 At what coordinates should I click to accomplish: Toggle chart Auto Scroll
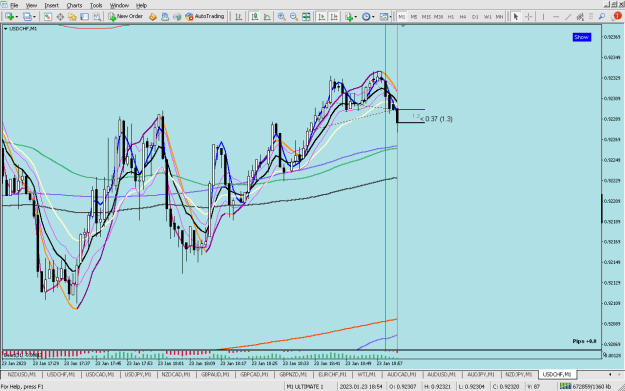321,17
